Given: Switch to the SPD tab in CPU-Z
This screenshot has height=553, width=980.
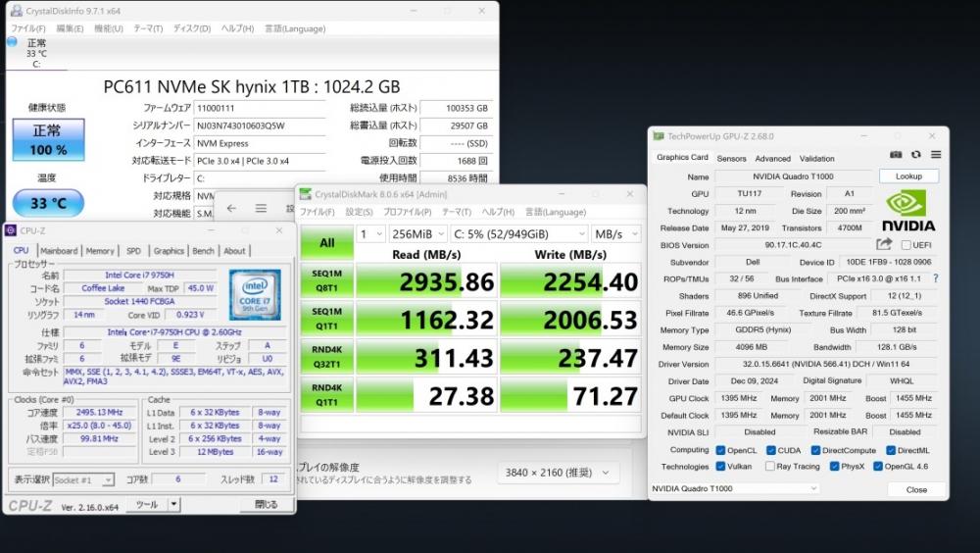Looking at the screenshot, I should (133, 251).
